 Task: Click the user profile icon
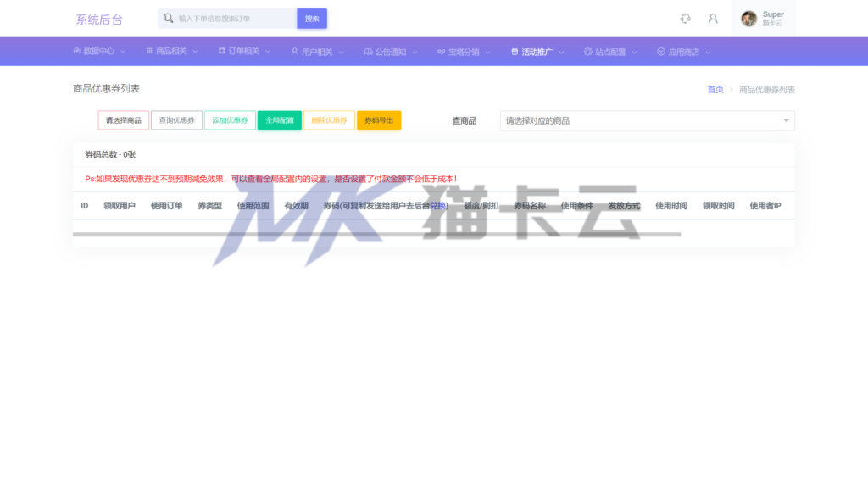[x=713, y=19]
